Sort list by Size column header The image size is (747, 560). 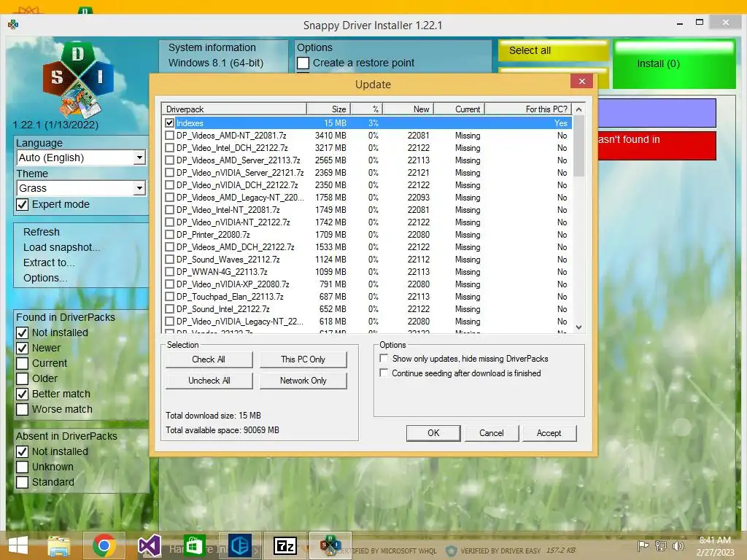(328, 109)
